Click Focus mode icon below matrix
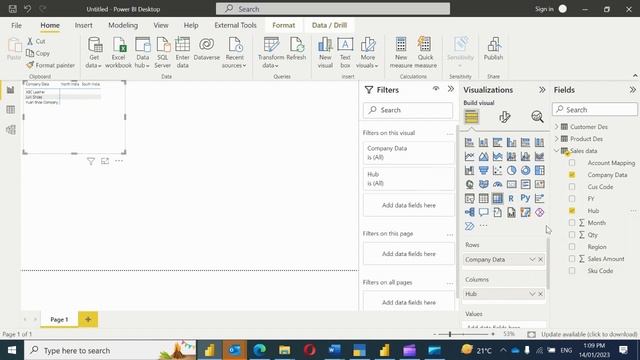Viewport: 640px width, 360px height. [105, 161]
